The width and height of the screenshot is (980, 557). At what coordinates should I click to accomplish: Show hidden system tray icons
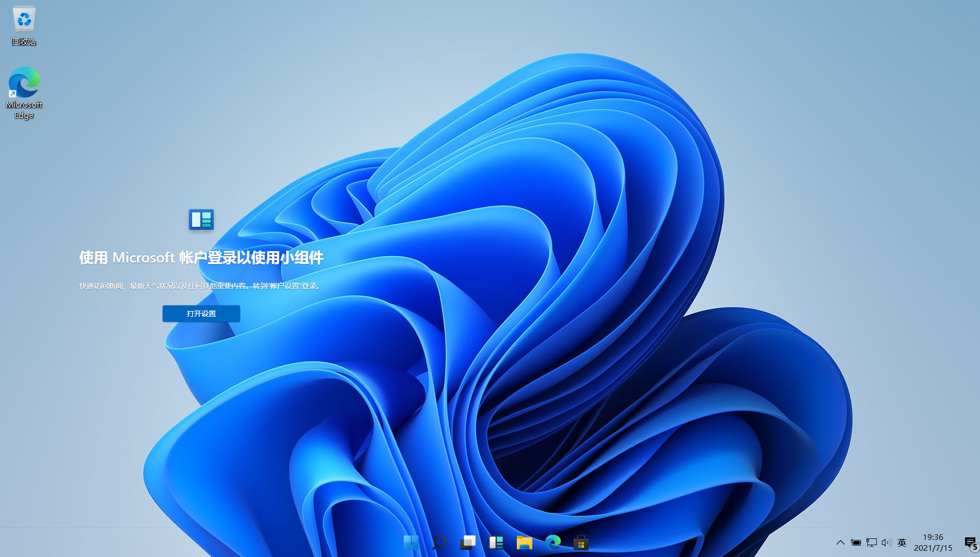(841, 543)
